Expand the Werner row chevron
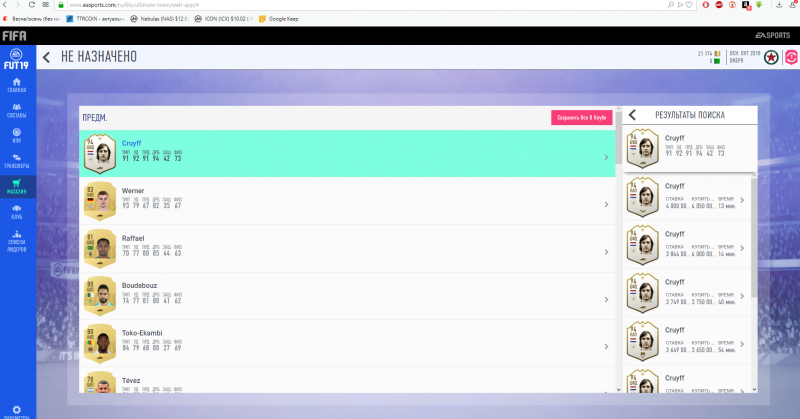 click(x=606, y=205)
